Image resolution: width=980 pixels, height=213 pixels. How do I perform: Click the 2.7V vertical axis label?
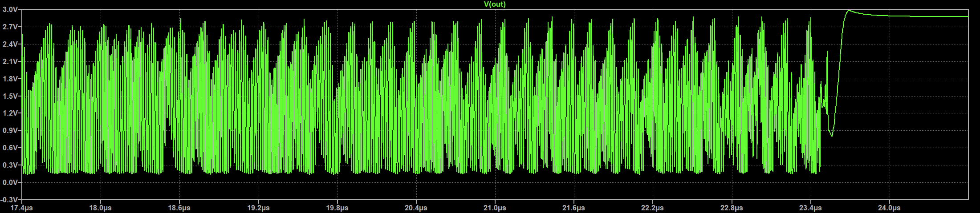(x=10, y=27)
